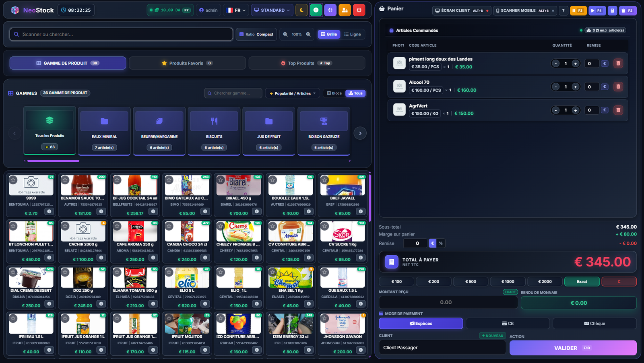Empty the cart with trash F2 button
This screenshot has width=644, height=363.
(628, 10)
